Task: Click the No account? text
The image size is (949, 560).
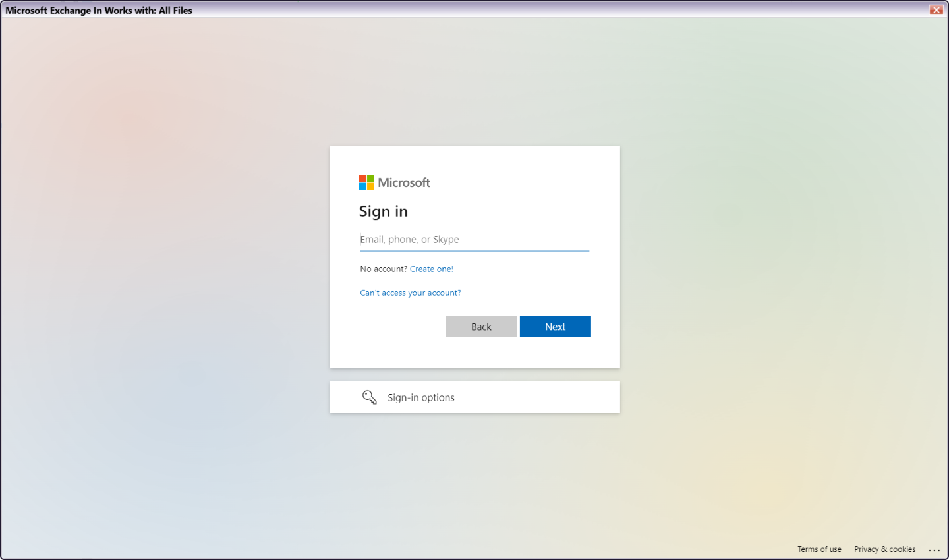Action: tap(384, 269)
